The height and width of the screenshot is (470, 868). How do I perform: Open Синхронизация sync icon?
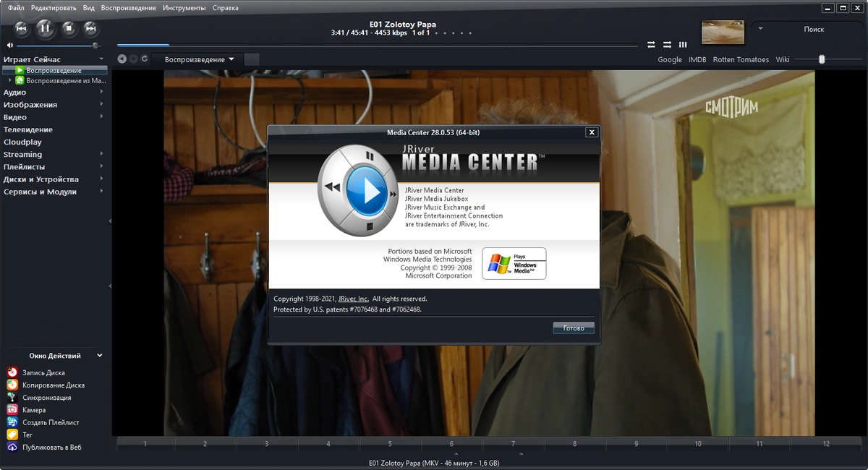pos(12,397)
